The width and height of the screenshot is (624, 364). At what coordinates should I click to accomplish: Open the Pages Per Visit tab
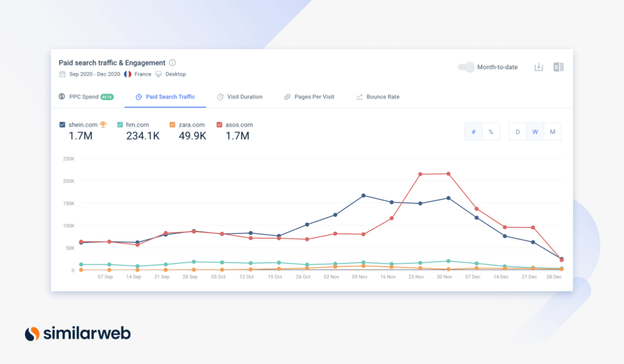309,97
